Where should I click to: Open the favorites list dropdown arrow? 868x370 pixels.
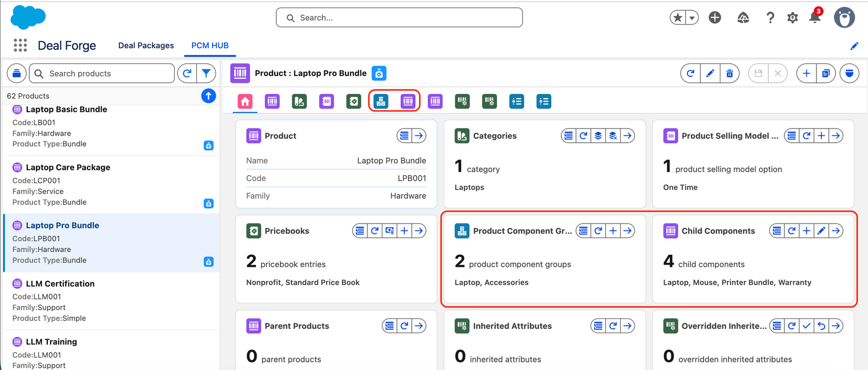click(692, 18)
